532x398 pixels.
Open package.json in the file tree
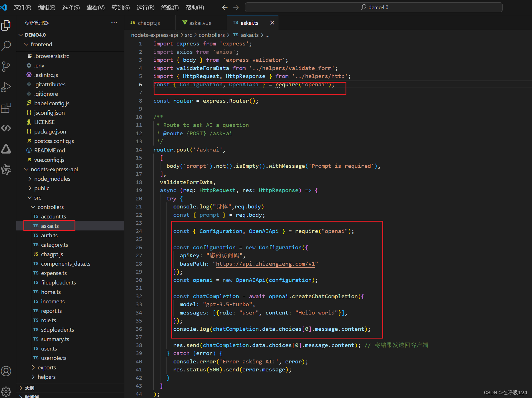point(50,132)
